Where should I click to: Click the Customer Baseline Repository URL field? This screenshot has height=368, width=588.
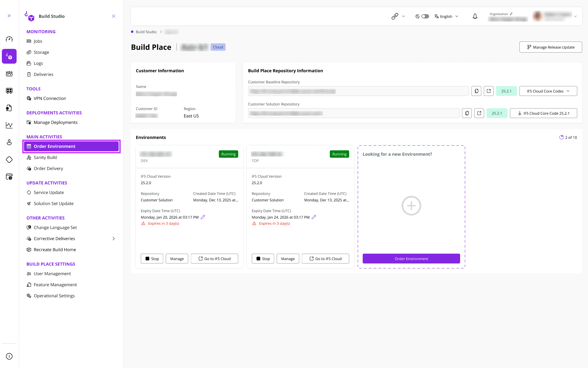tap(358, 91)
